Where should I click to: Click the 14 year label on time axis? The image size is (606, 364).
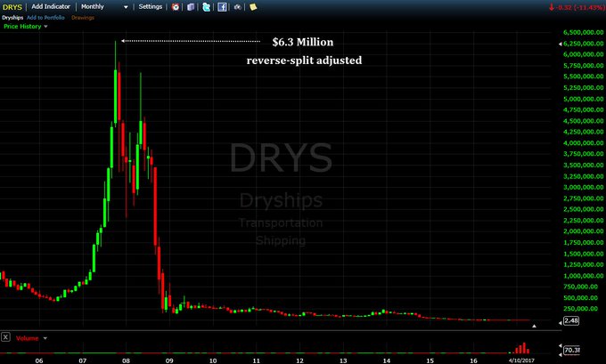pos(387,360)
